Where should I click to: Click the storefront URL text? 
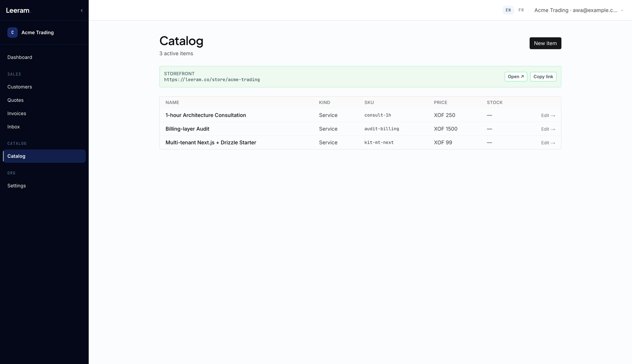click(212, 80)
